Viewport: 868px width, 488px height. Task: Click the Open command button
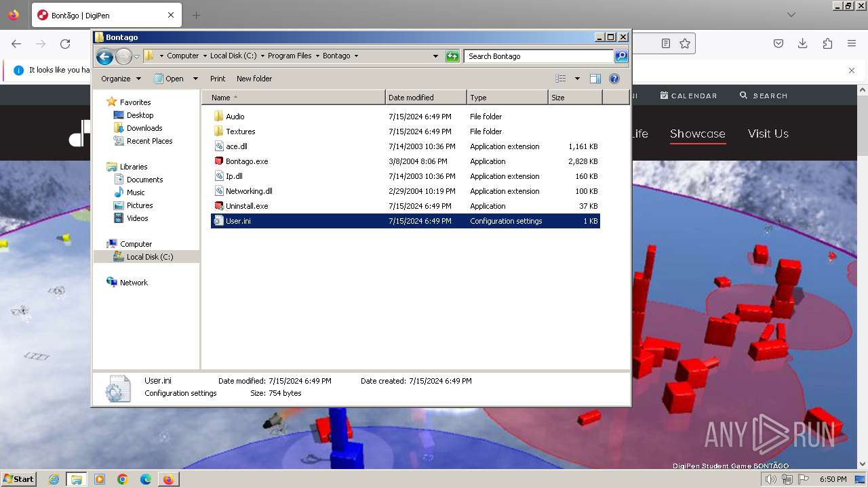click(x=169, y=79)
